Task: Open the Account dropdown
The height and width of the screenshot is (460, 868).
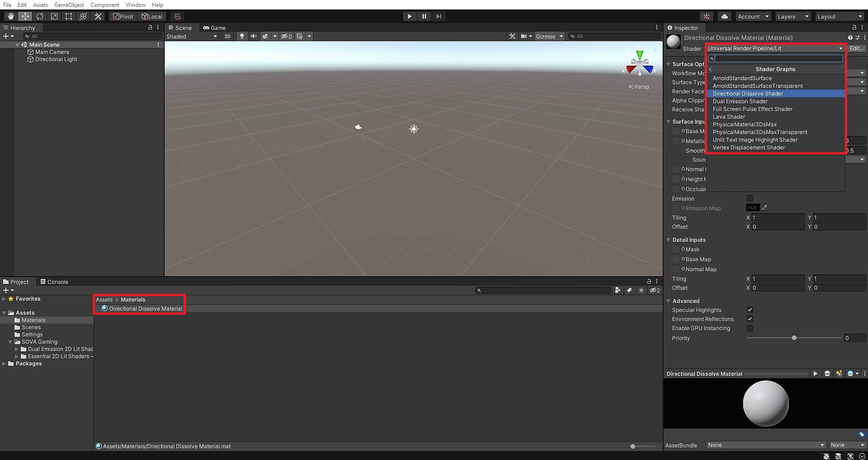Action: (x=753, y=16)
